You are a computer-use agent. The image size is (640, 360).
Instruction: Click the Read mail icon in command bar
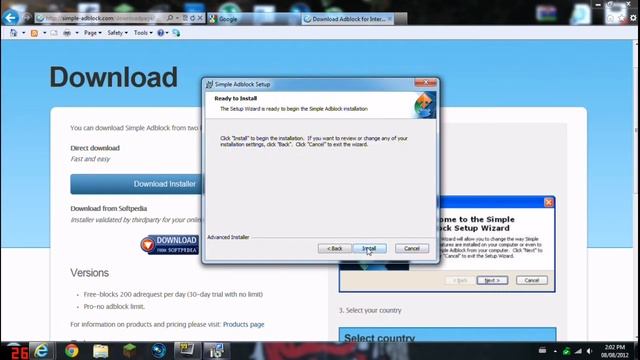coord(54,33)
